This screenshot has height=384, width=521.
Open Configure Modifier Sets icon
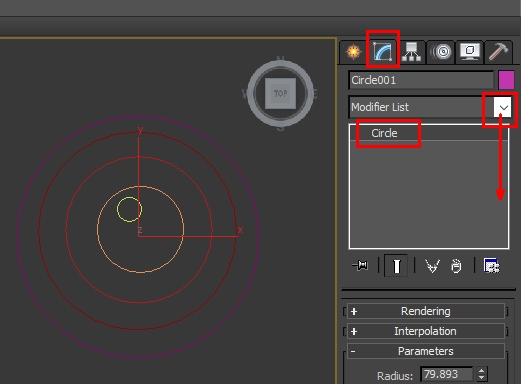tap(491, 266)
